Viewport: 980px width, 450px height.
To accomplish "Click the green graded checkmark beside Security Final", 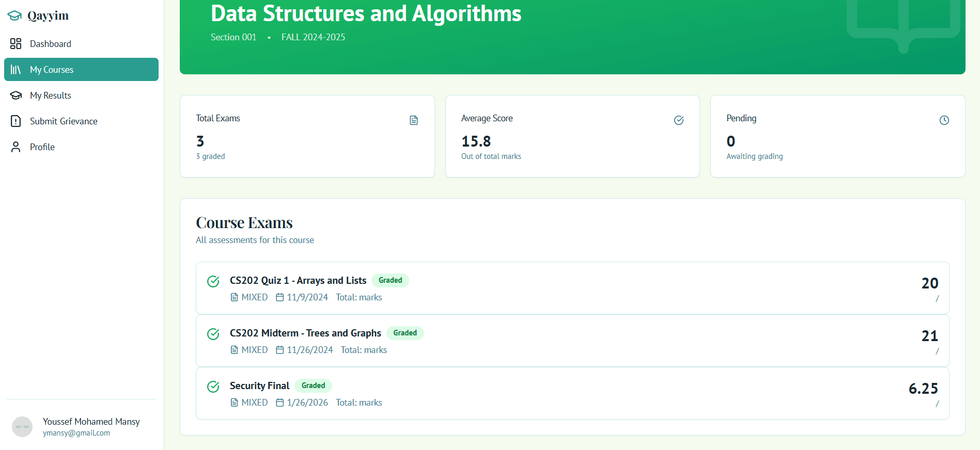I will [213, 386].
